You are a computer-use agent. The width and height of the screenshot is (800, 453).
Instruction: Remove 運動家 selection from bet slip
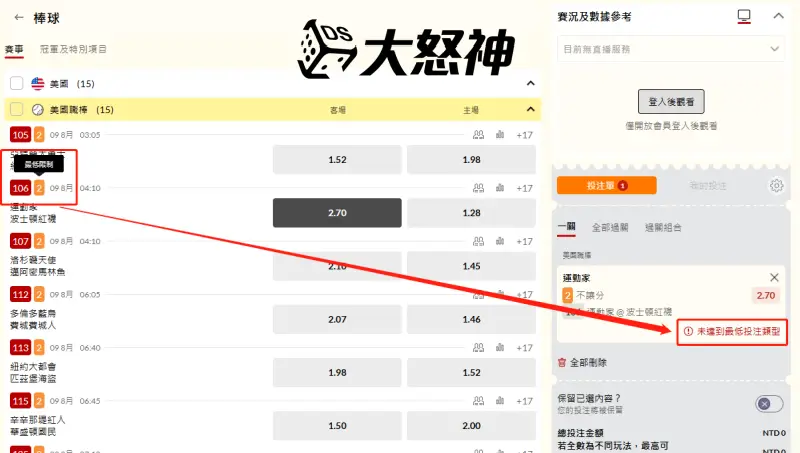(774, 278)
